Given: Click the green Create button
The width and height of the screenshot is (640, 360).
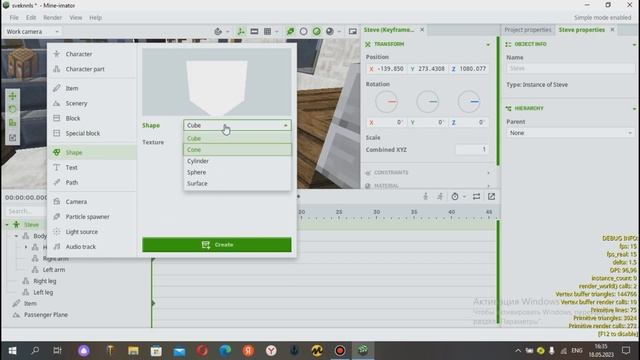Looking at the screenshot, I should tap(217, 244).
